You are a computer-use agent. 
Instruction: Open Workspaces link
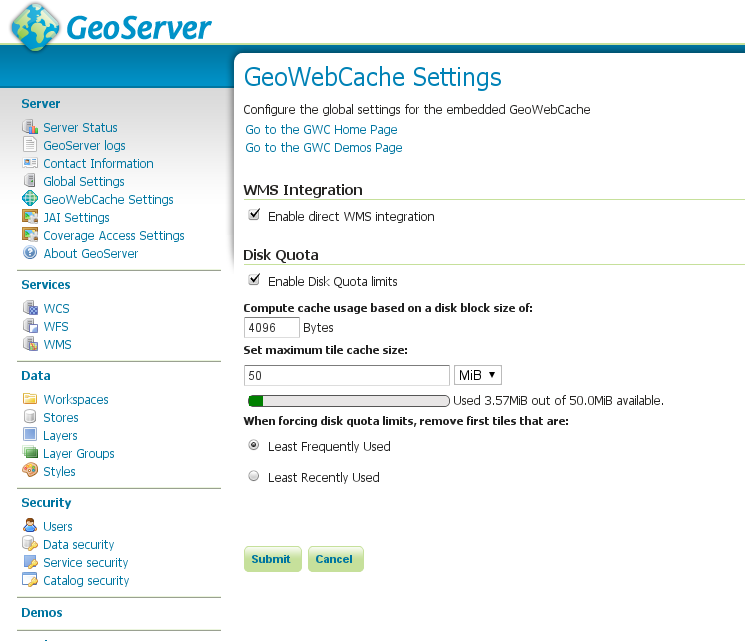point(76,400)
